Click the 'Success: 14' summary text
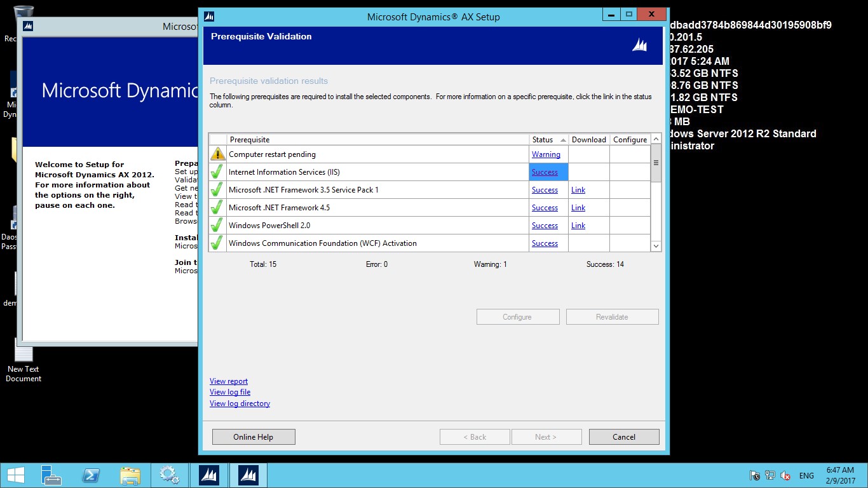 (605, 264)
